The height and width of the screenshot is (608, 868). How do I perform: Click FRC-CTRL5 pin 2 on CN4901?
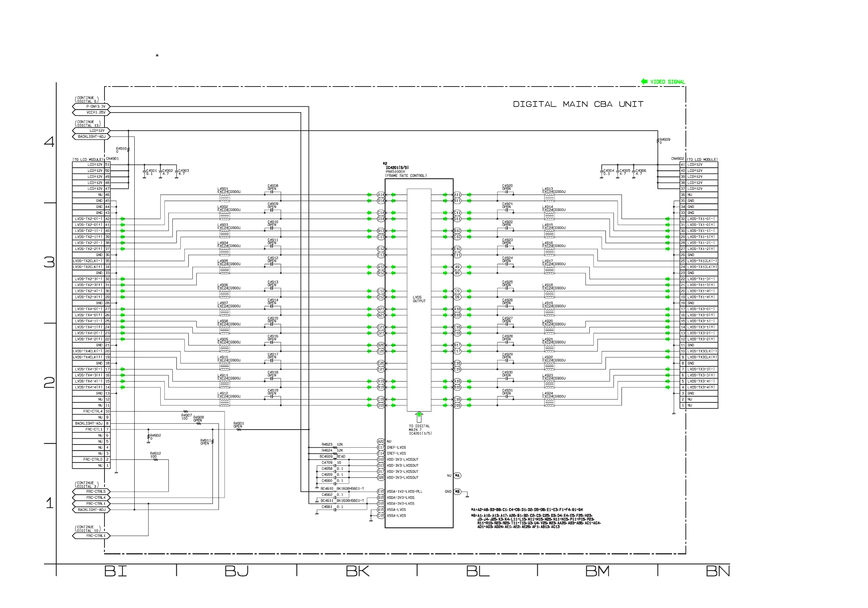(x=91, y=459)
